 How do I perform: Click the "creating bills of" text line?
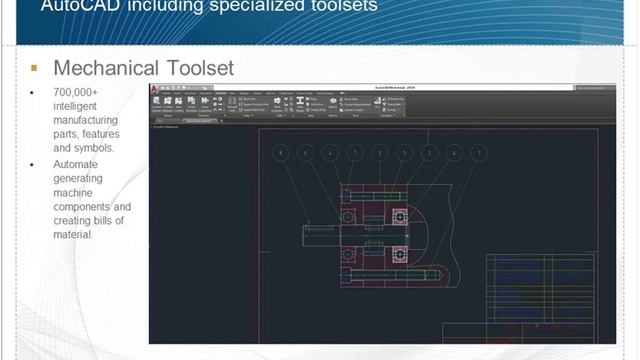[89, 220]
